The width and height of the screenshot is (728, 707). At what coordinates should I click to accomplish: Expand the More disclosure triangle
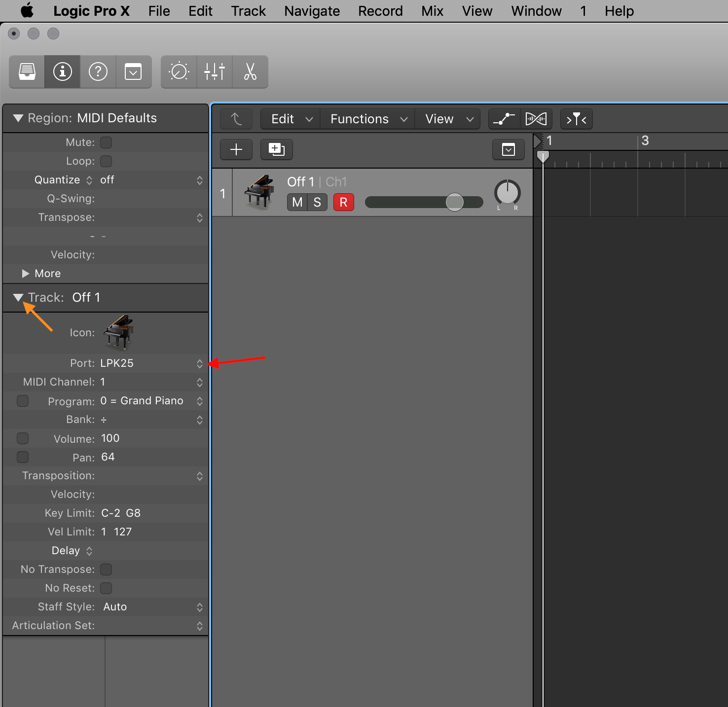click(26, 274)
